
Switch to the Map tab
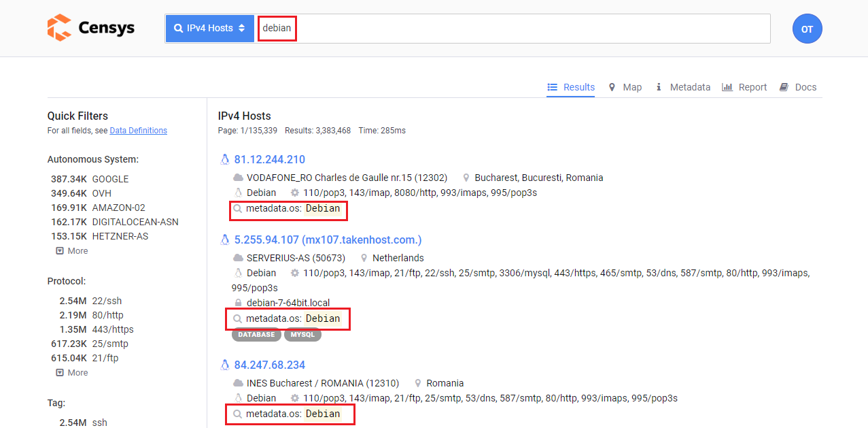(x=625, y=87)
